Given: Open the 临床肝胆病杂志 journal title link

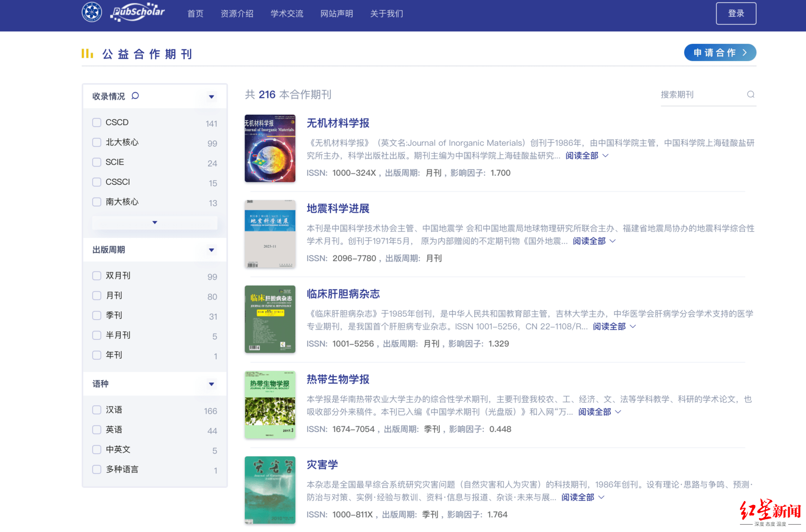Looking at the screenshot, I should [343, 294].
